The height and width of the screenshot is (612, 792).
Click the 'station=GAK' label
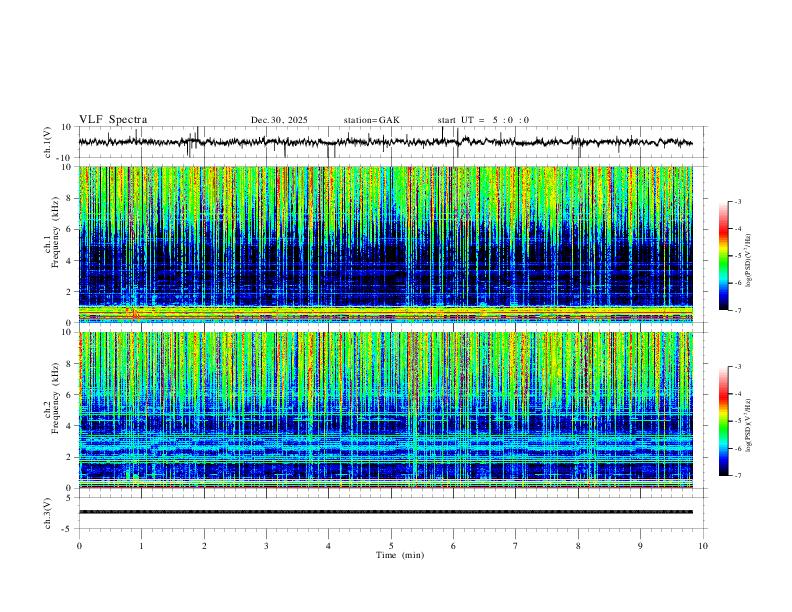[x=372, y=120]
